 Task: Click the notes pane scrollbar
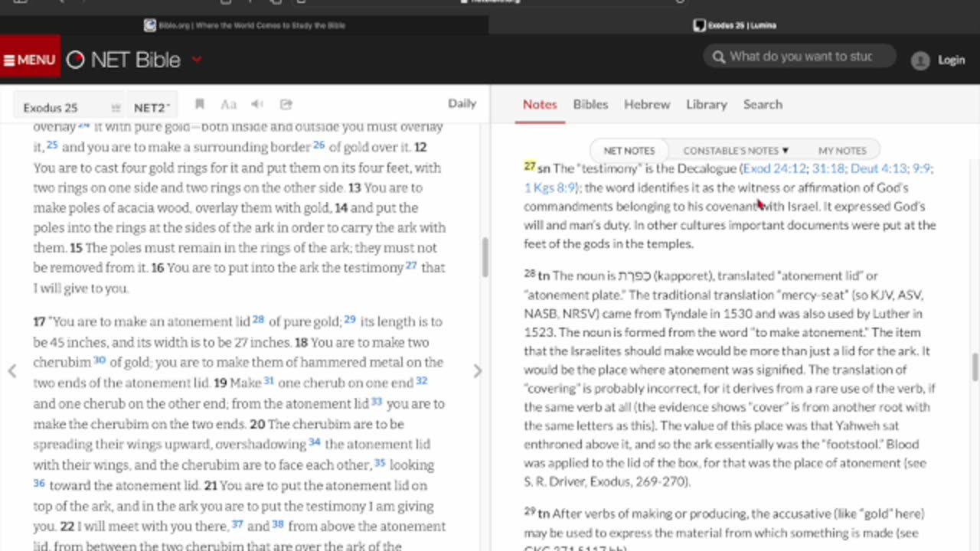click(975, 367)
